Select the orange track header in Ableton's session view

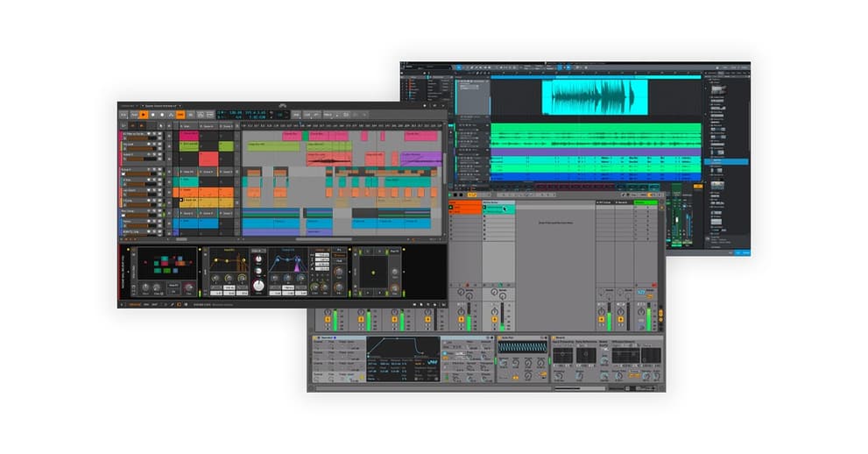pos(465,203)
